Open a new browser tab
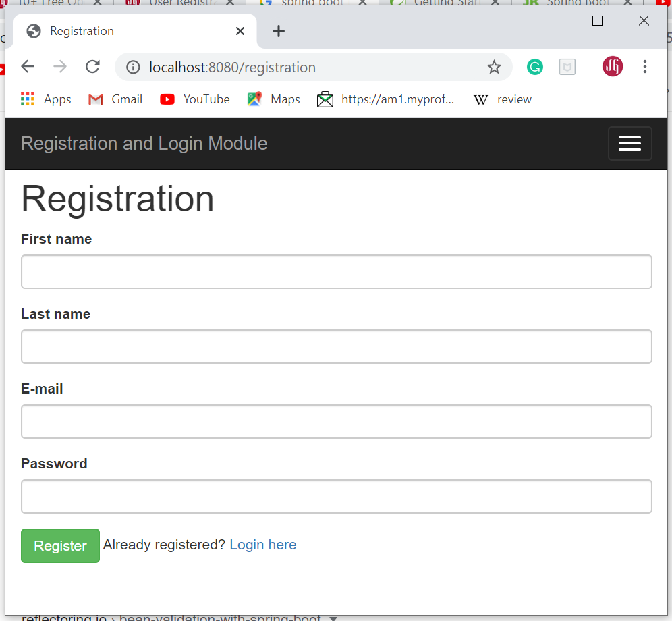 279,31
